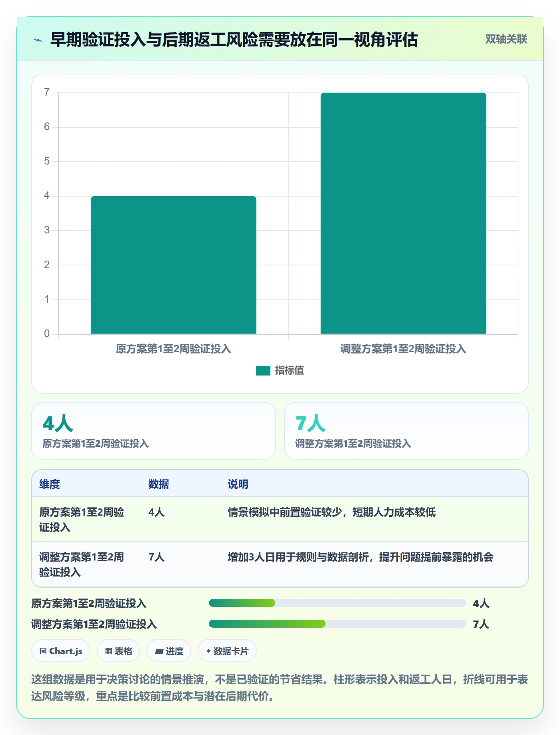Click the x-axis label 调整方案第1至2周验证投入
560x735 pixels.
[403, 349]
